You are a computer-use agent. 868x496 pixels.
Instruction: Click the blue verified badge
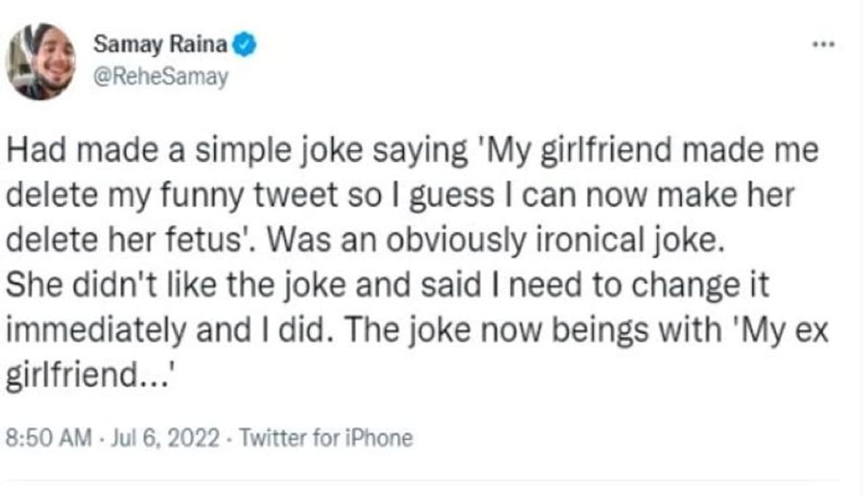(245, 45)
